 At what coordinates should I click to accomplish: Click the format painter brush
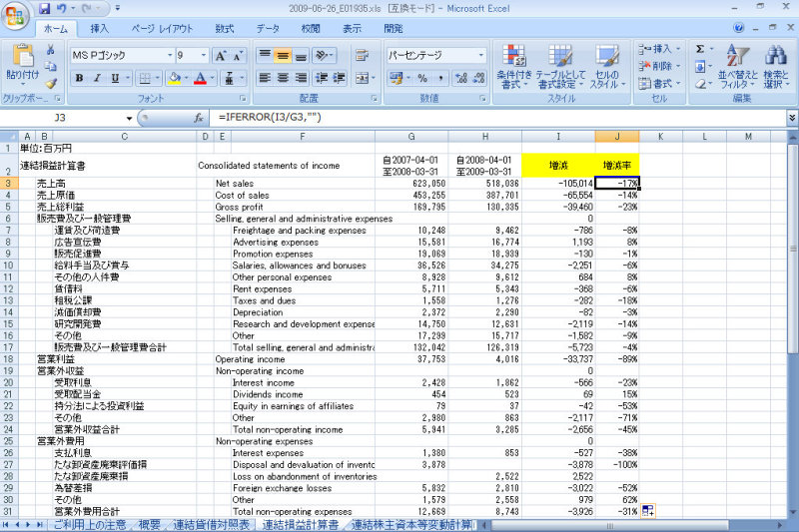51,84
